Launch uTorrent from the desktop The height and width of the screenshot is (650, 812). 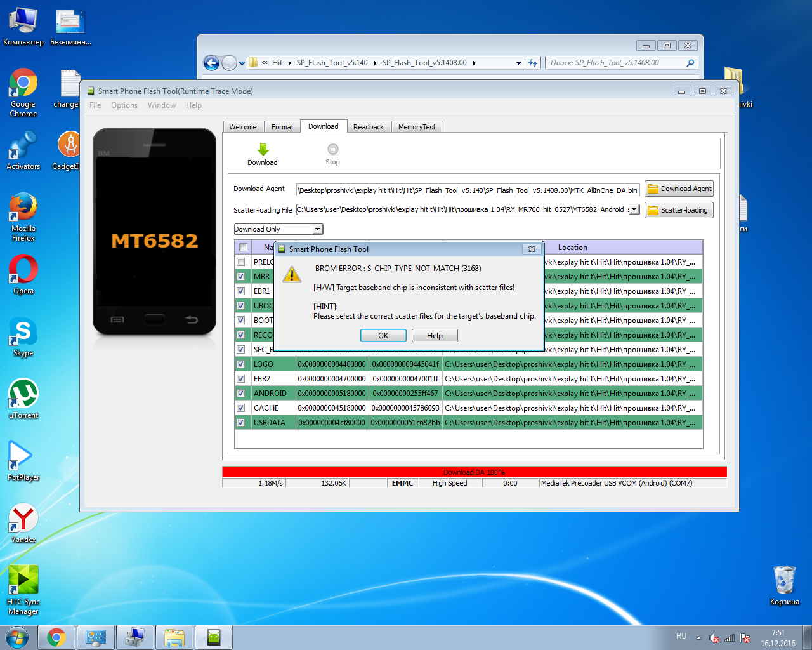point(23,394)
